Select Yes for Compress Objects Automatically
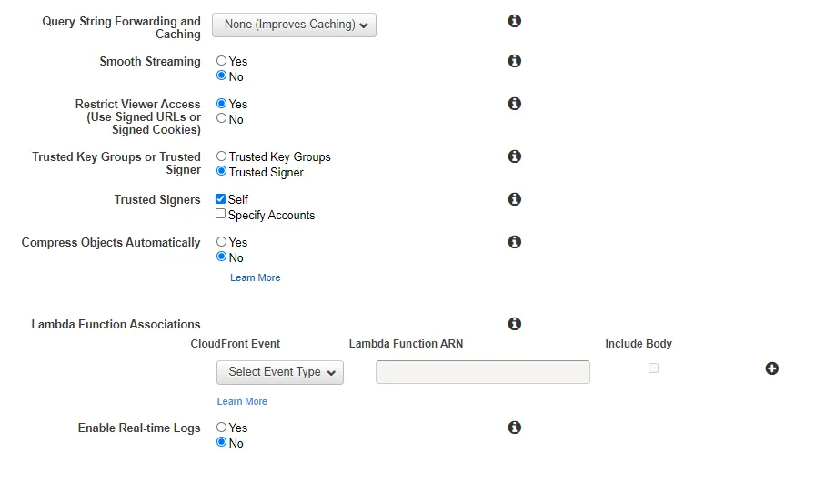This screenshot has width=835, height=504. pyautogui.click(x=221, y=242)
